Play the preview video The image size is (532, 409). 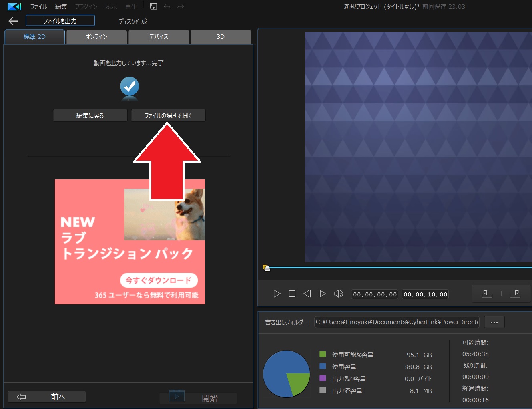click(x=277, y=294)
